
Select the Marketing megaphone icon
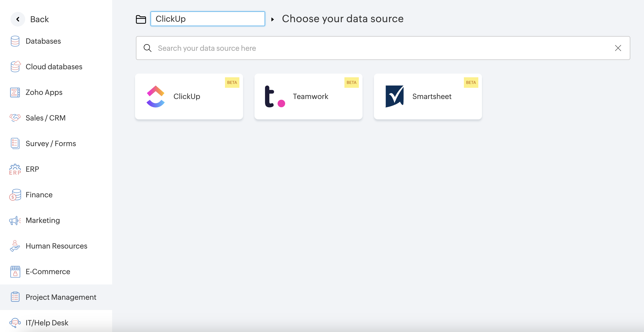pyautogui.click(x=15, y=220)
